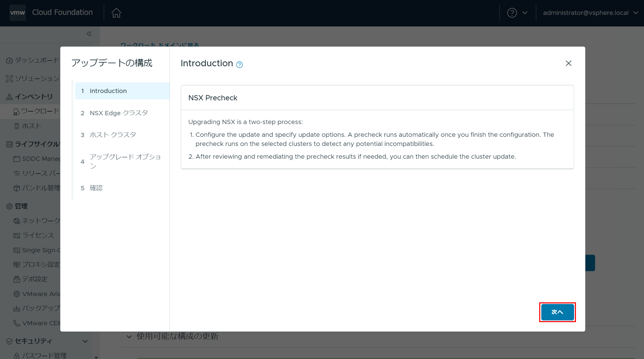Open SDDC Manager sidebar item
The width and height of the screenshot is (644, 359).
36,159
